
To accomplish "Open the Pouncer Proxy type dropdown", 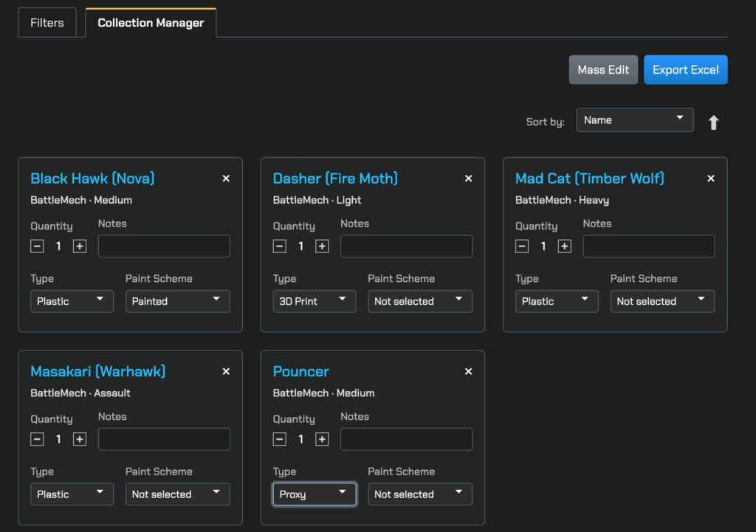I will tap(314, 494).
